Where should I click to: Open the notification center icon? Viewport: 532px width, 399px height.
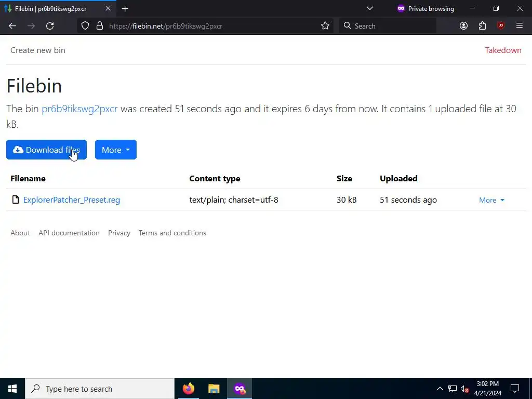tap(515, 389)
